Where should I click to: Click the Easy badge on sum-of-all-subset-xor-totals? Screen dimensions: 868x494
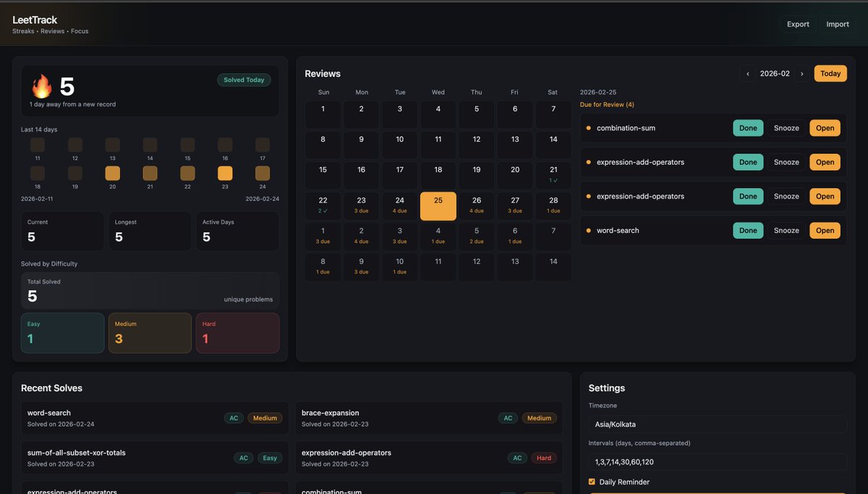click(270, 458)
